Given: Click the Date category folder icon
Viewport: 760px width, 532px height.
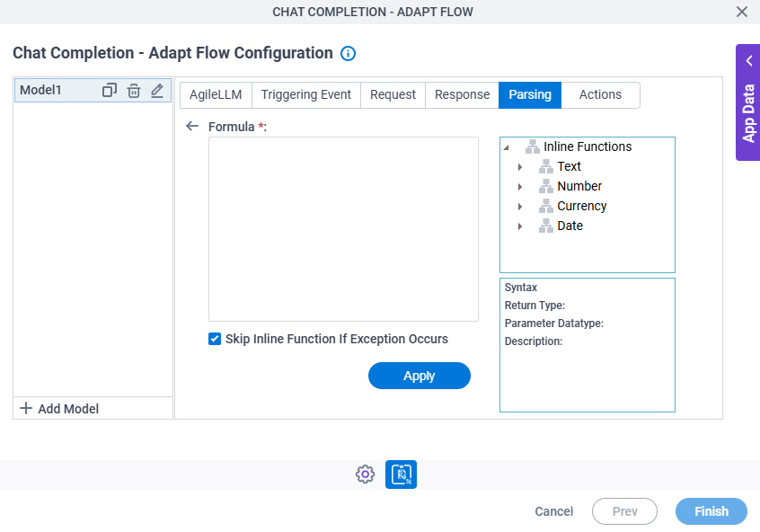Looking at the screenshot, I should pos(546,226).
